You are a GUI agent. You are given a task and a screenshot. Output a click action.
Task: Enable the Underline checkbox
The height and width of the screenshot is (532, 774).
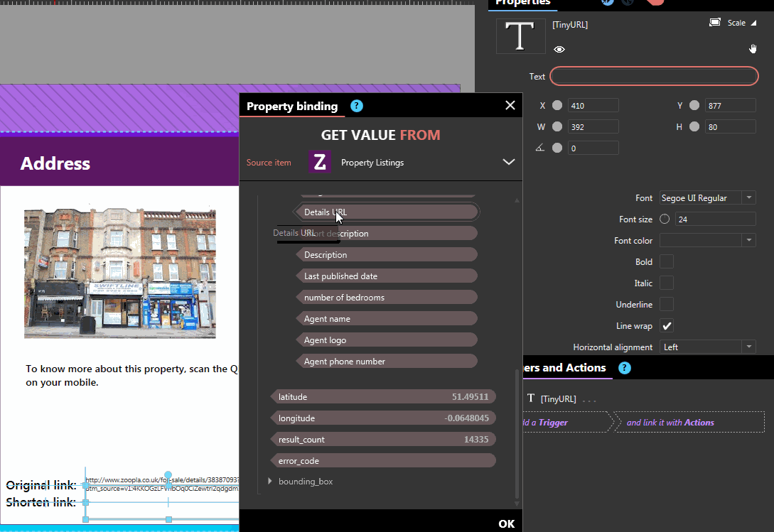[667, 304]
